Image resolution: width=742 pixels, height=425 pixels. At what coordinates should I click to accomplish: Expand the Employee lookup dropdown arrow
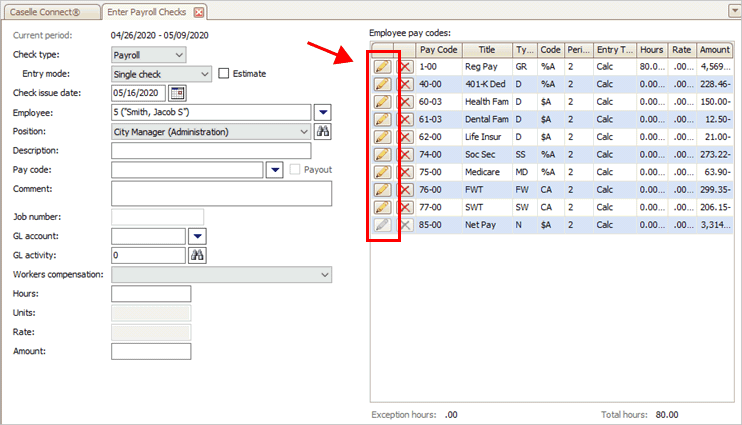pyautogui.click(x=323, y=112)
